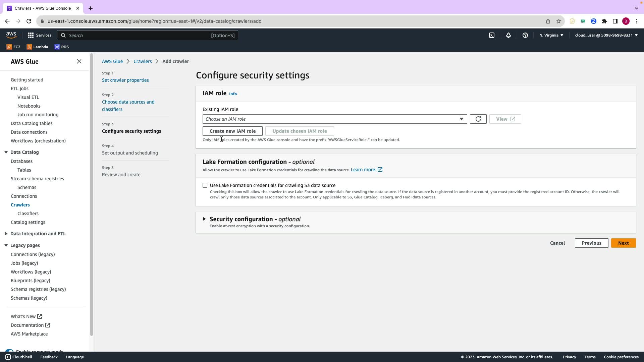Open the Lambda favorite shortcut
The height and width of the screenshot is (362, 644).
coord(37,47)
